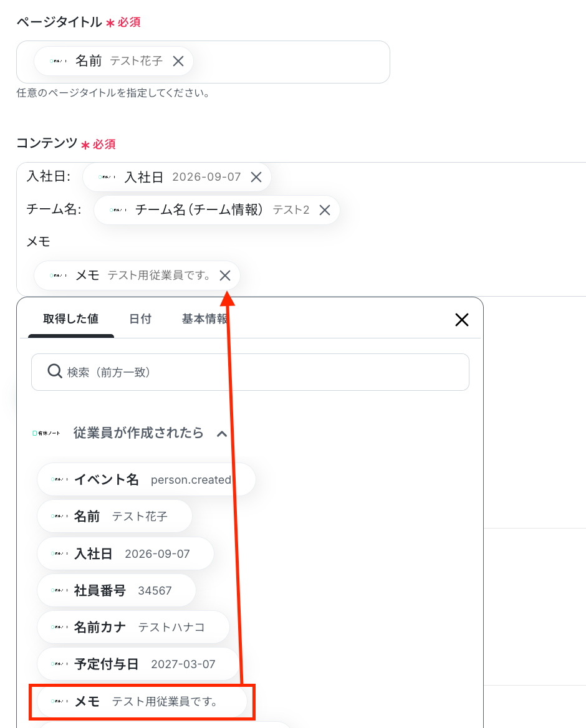Select the 取得した値 tab
Screen dimensions: 586x728
(x=71, y=319)
